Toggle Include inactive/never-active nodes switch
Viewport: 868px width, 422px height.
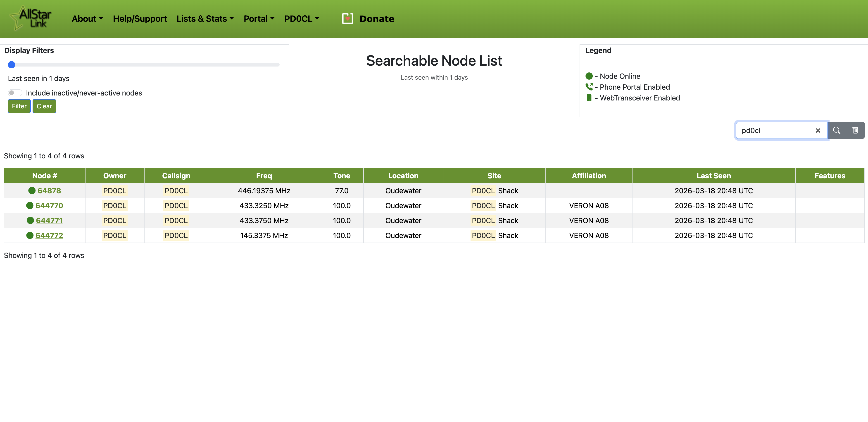[15, 93]
